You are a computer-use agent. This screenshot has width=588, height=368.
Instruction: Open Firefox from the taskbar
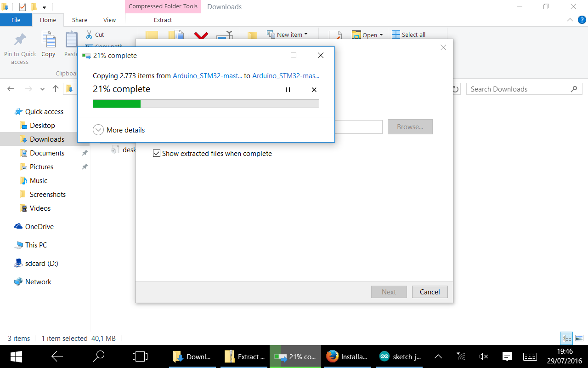(347, 356)
